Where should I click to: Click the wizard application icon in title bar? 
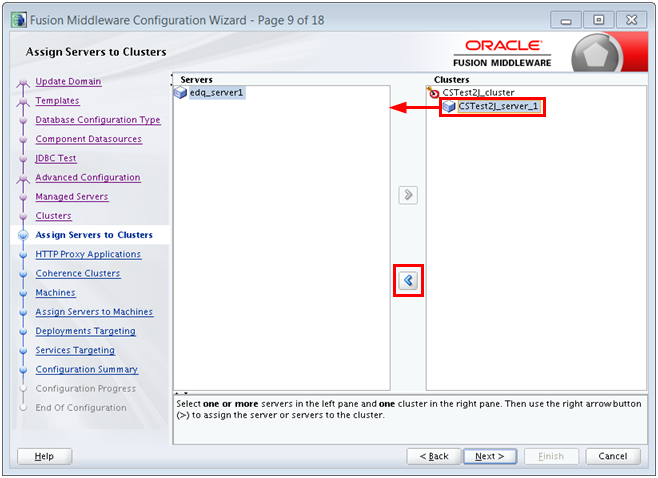click(19, 20)
